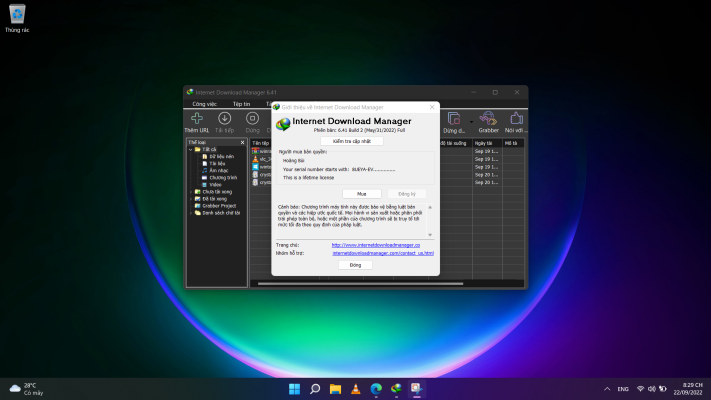711x400 pixels.
Task: Collapse the Tất cả category tree
Action: (x=190, y=150)
